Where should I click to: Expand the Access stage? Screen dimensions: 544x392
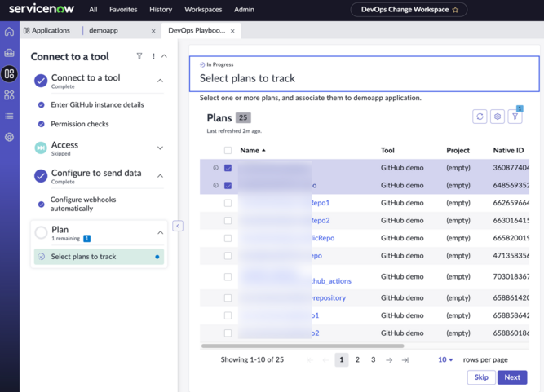161,148
